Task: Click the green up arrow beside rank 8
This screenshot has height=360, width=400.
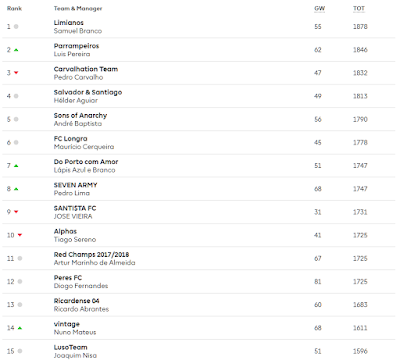Action: 16,189
